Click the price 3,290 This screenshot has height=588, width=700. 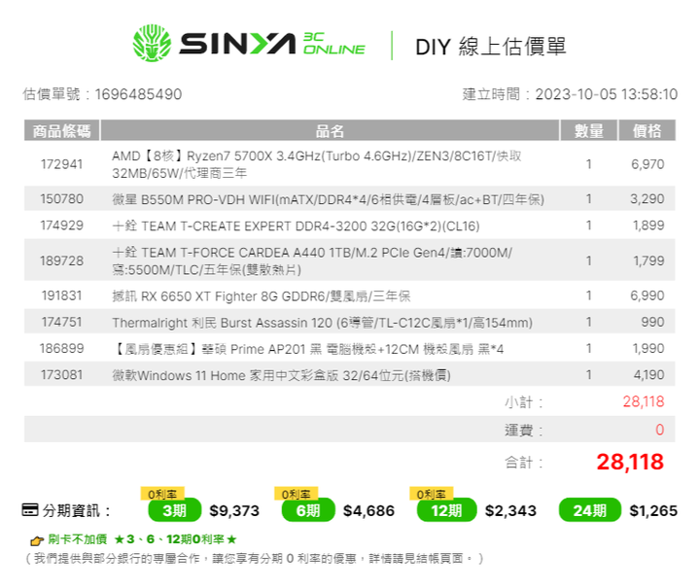click(647, 198)
